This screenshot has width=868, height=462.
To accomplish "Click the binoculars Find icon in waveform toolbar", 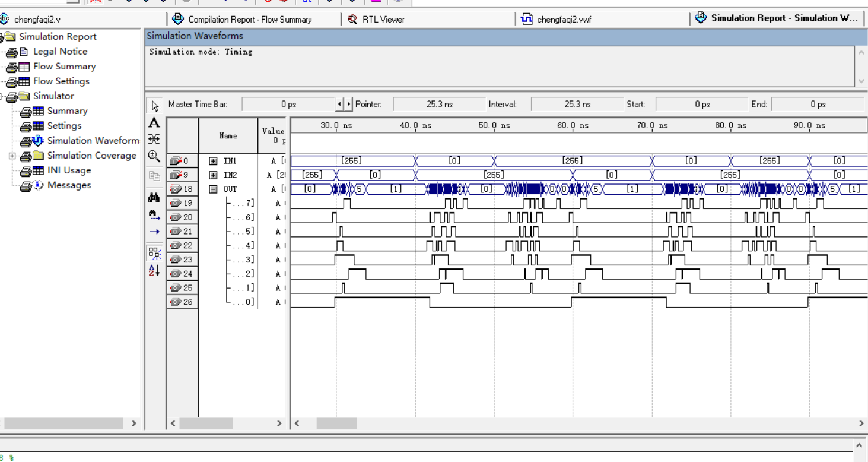I will [154, 198].
